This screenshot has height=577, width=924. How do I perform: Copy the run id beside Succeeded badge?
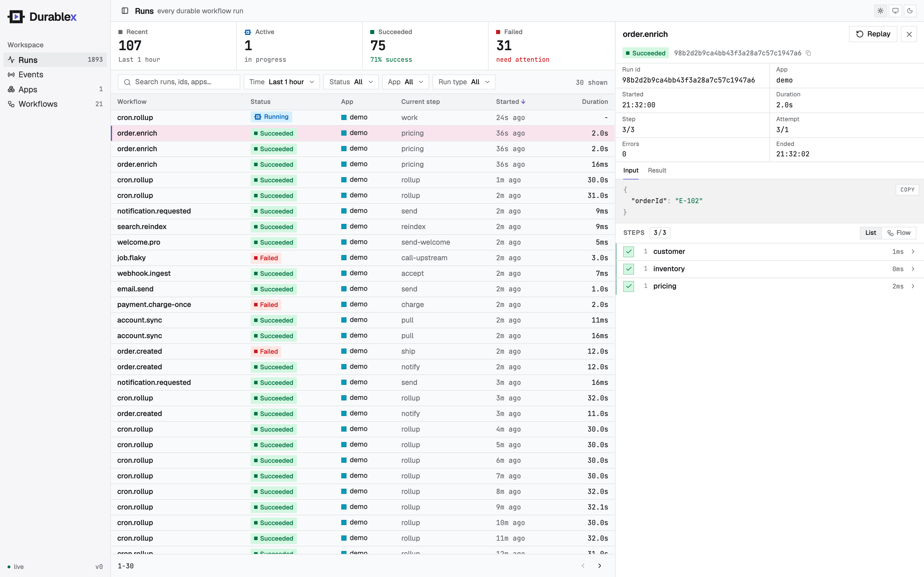pyautogui.click(x=808, y=53)
